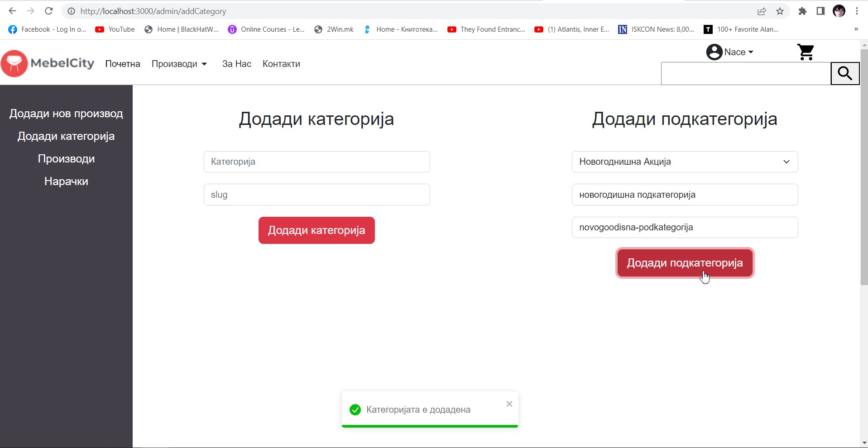Submit with Додади подкатегорија button
Screen dimensions: 868x448
tap(684, 263)
